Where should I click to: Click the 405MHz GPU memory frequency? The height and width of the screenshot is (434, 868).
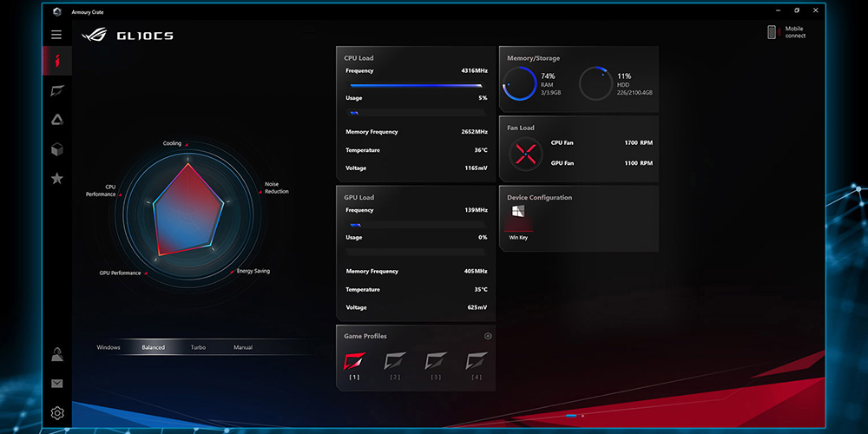pyautogui.click(x=476, y=271)
